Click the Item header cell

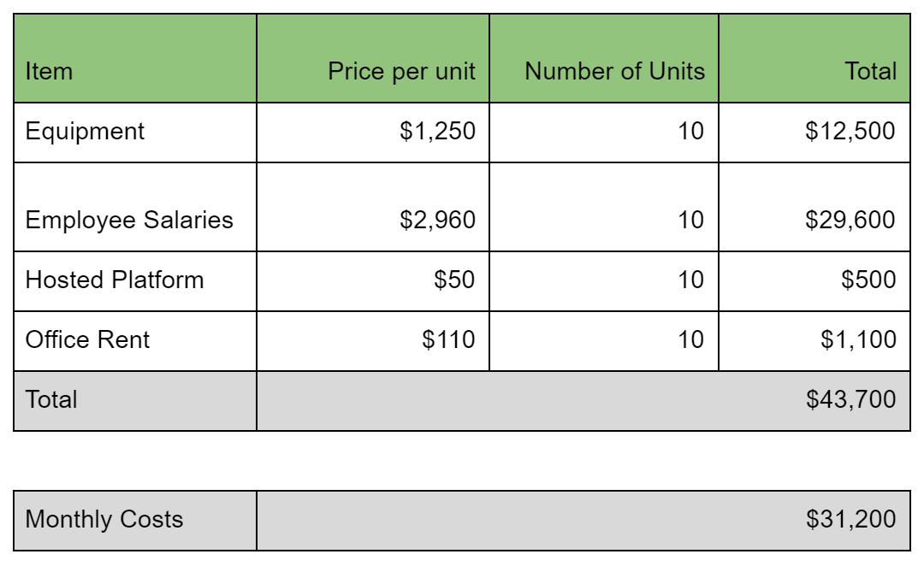point(135,58)
